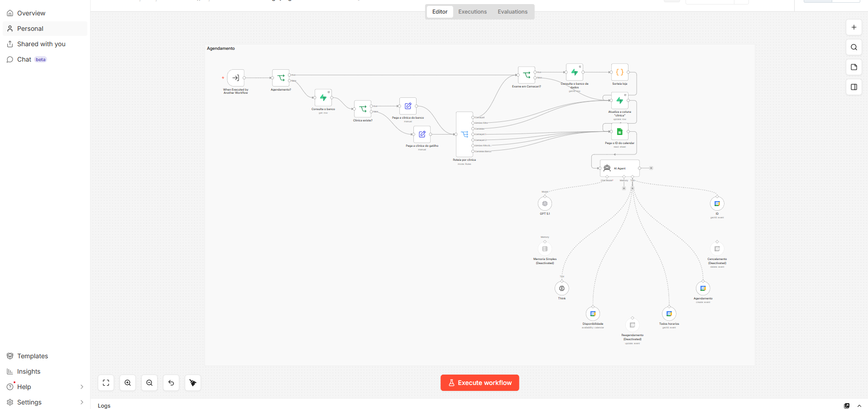Fit workflow to view icon

click(x=106, y=383)
